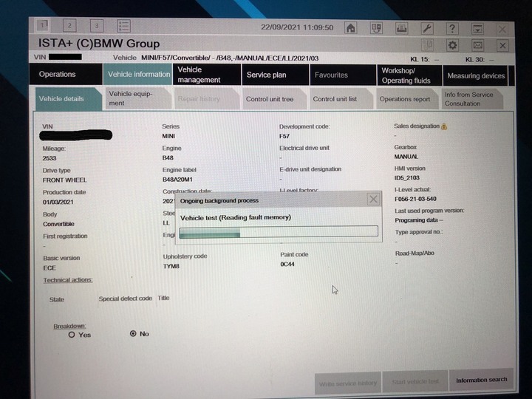Open the Measuring devices menu
Image resolution: width=532 pixels, height=399 pixels.
point(476,75)
